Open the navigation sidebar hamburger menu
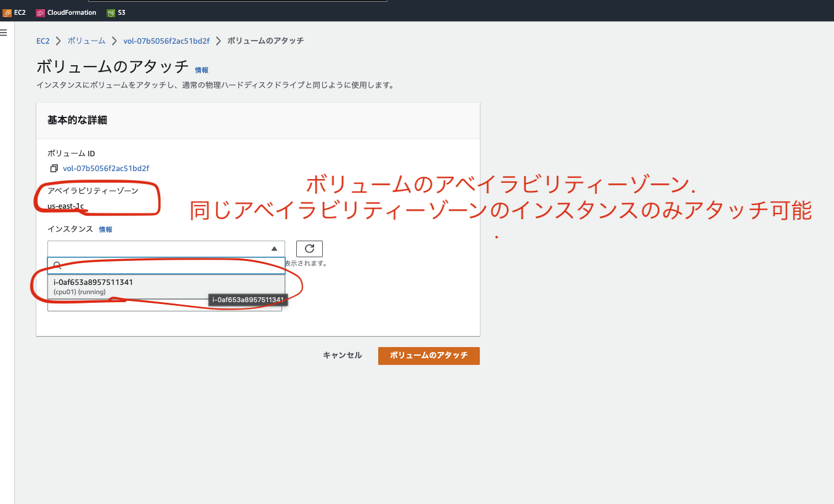Viewport: 834px width, 504px height. 4,32
